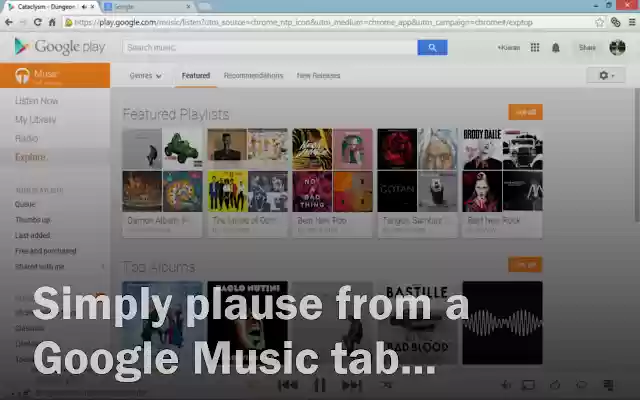Toggle shuffle in player bar
This screenshot has height=400, width=640.
pyautogui.click(x=386, y=384)
